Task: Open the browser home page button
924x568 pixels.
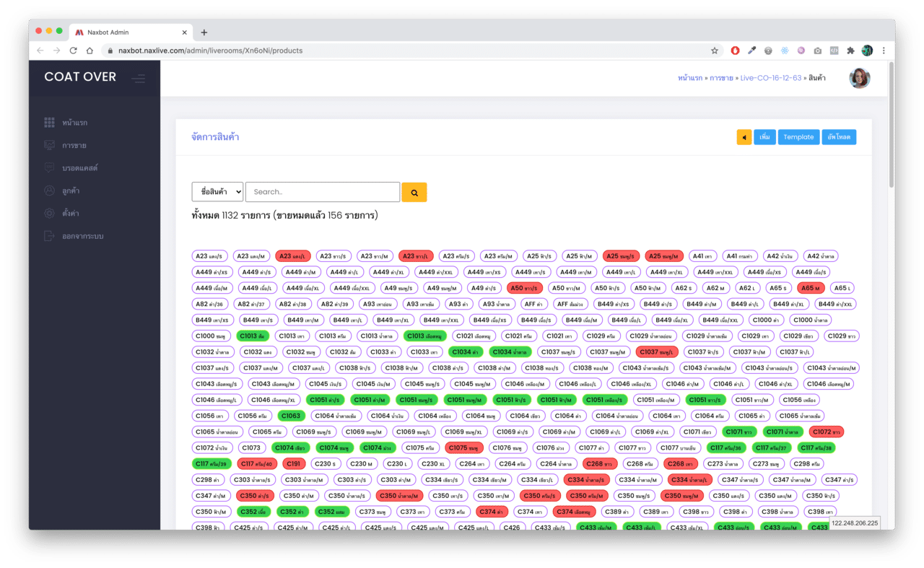Action: tap(90, 51)
